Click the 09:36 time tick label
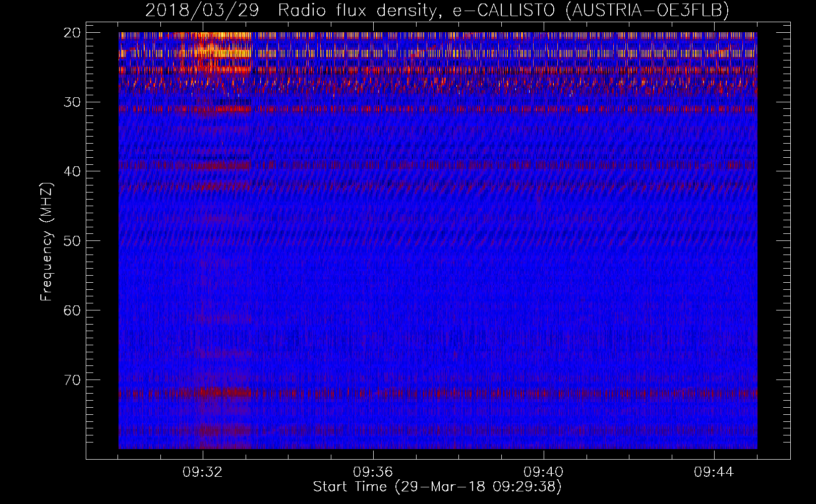 [x=373, y=472]
